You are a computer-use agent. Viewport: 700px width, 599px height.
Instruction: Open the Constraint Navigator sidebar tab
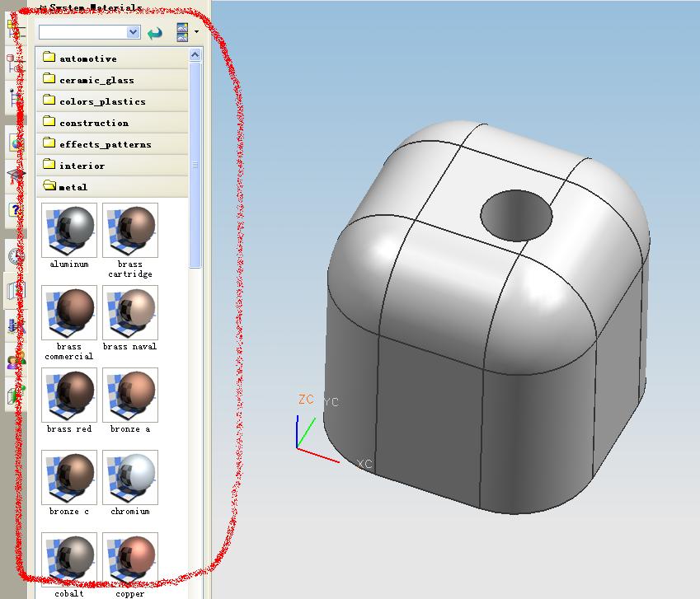(x=15, y=63)
